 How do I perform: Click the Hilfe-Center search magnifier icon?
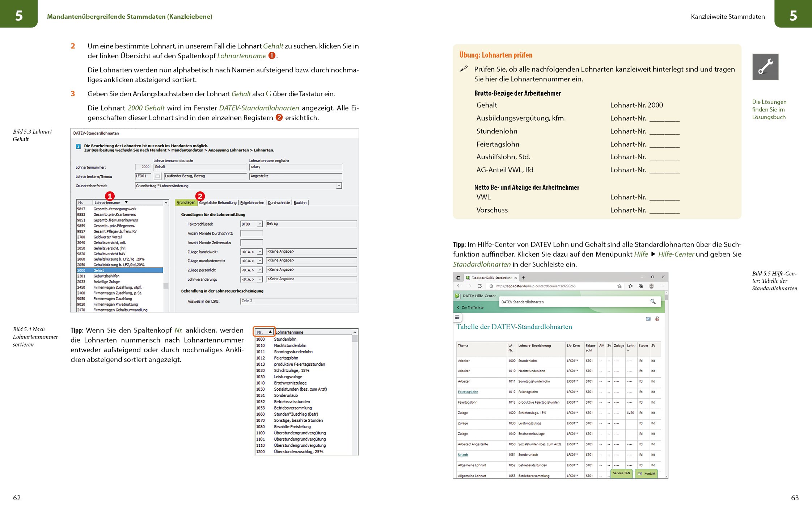coord(653,302)
